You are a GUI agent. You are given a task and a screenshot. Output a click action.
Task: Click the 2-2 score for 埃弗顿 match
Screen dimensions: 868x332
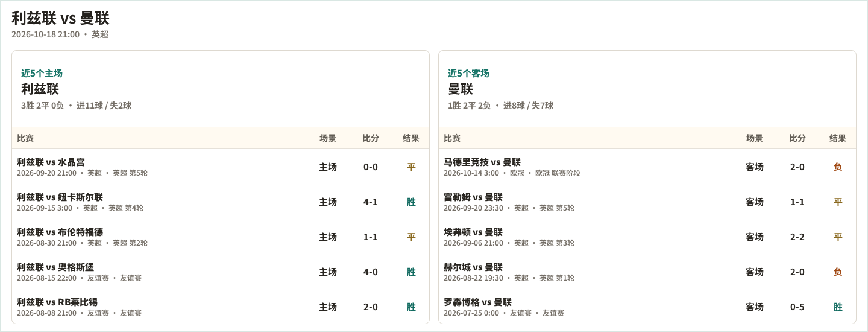click(797, 237)
